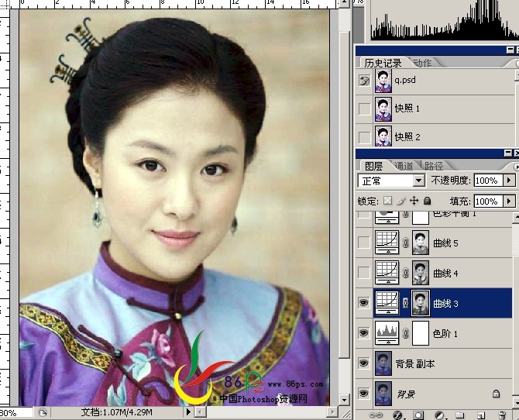Click the 色阶 1 levels adjustment thumbnail
Screen dimensions: 519x420
tap(387, 333)
